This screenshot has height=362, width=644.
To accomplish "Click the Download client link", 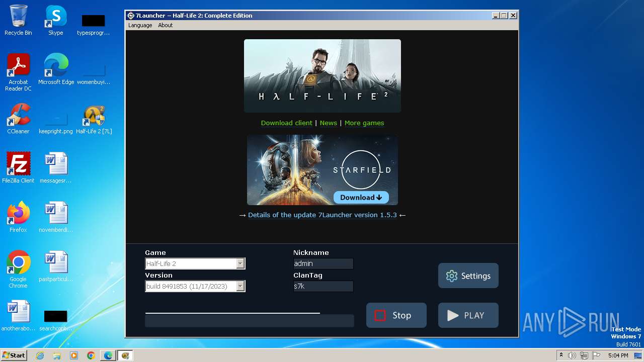I will pos(287,123).
